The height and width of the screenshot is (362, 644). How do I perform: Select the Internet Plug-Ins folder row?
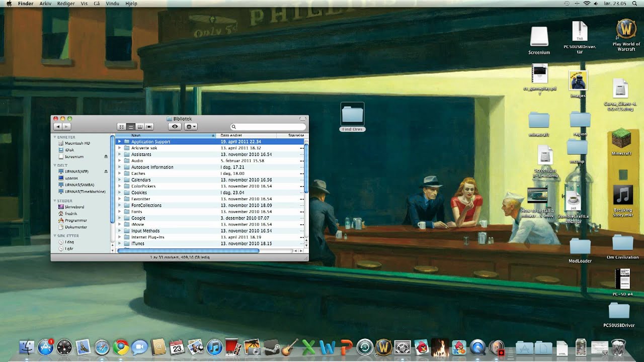click(209, 237)
